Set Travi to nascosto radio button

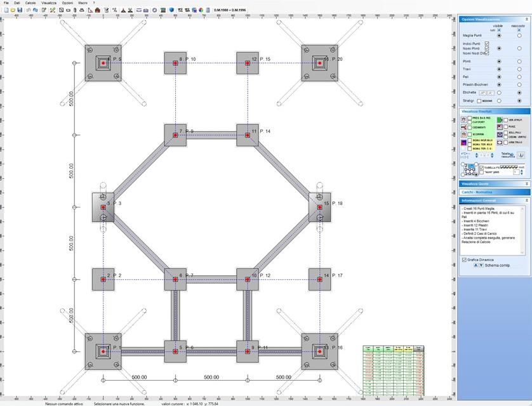[x=519, y=69]
